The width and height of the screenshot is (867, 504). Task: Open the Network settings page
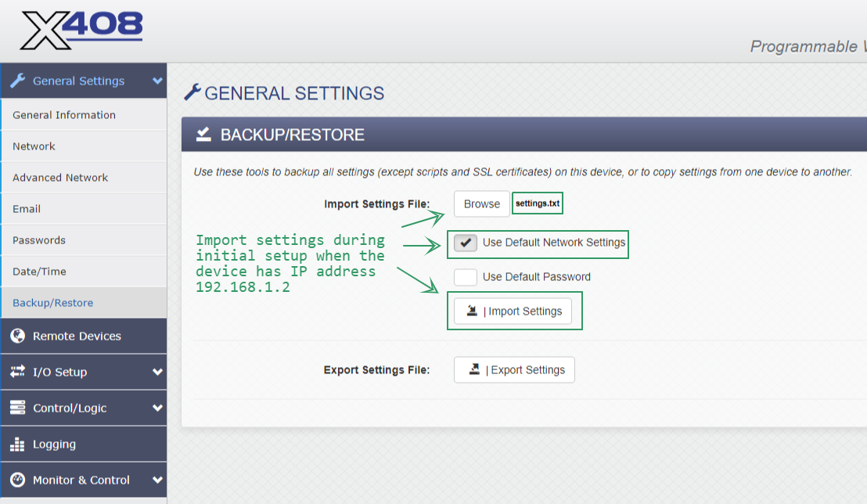coord(34,146)
